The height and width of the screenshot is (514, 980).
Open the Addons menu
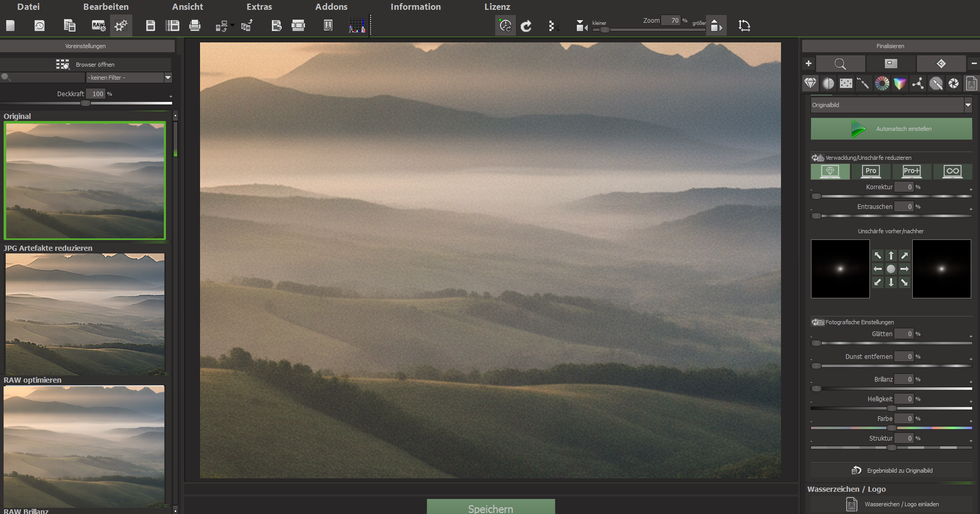point(331,7)
